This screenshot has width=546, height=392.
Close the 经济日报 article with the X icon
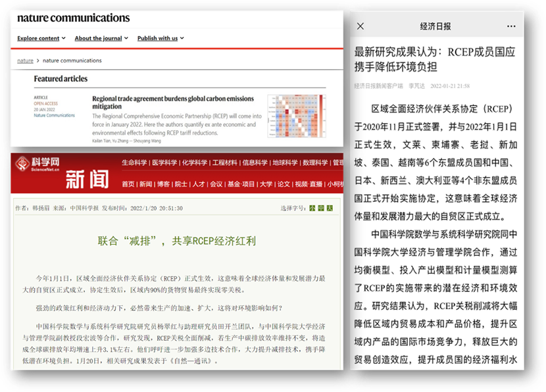click(x=360, y=26)
